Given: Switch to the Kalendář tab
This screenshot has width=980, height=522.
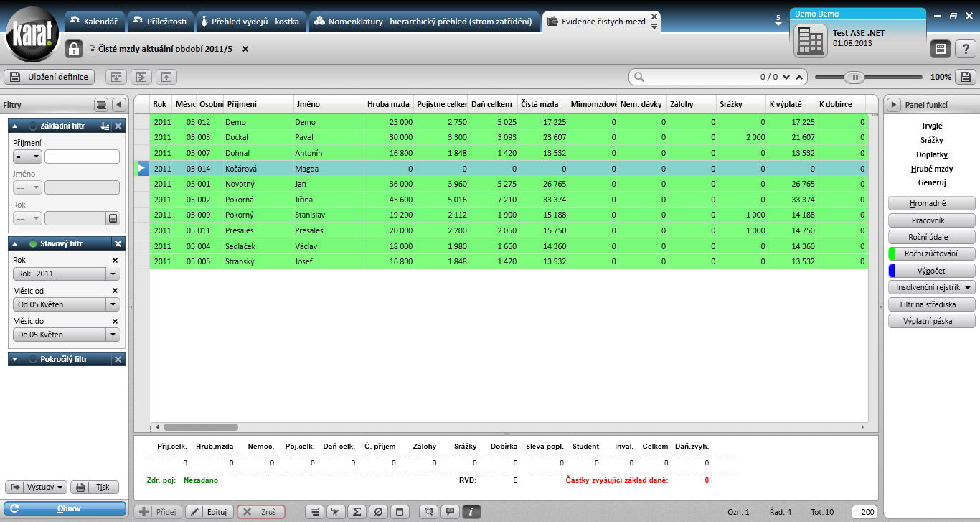Looking at the screenshot, I should pos(94,22).
